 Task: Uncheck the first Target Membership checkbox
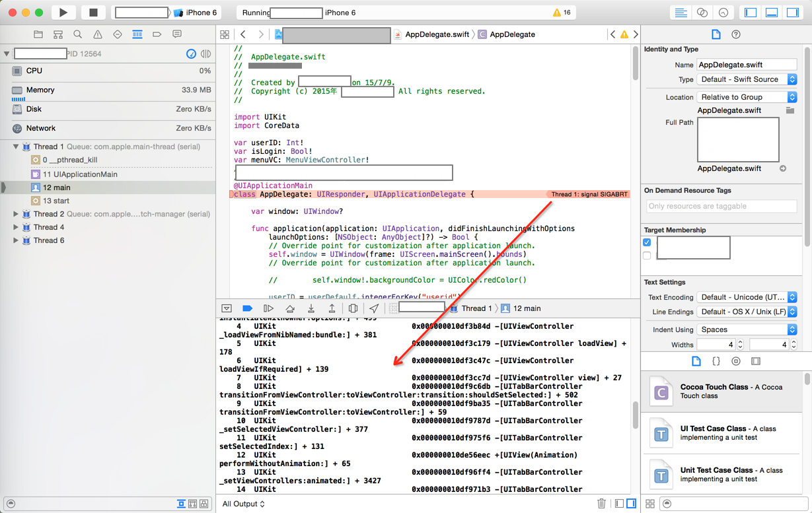(647, 242)
